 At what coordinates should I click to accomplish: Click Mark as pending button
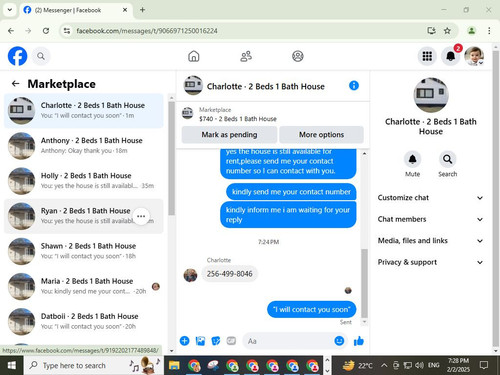click(x=229, y=135)
